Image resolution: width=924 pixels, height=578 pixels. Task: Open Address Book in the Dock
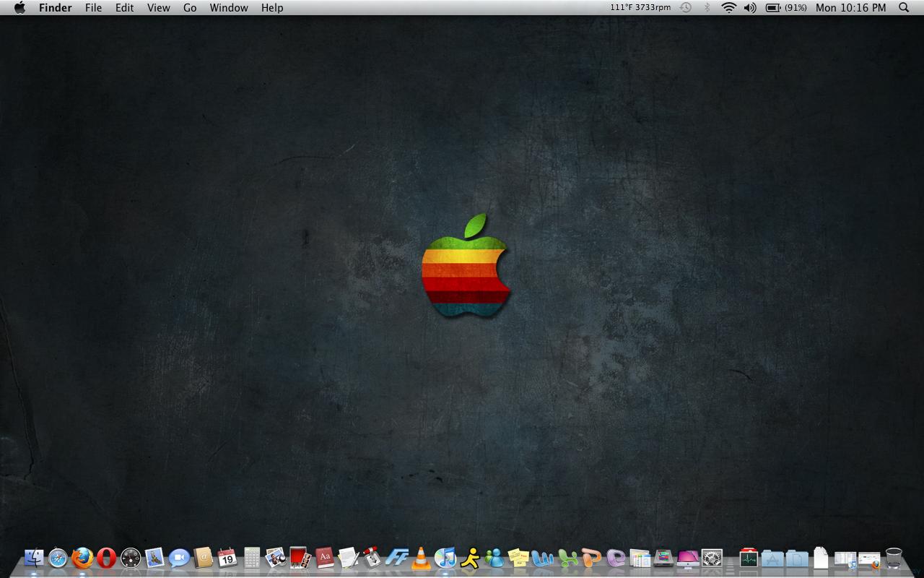204,558
